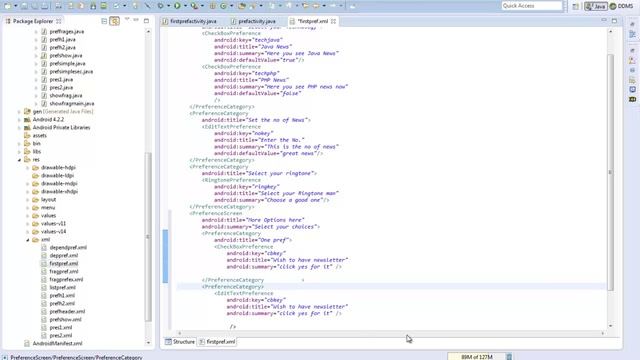Select the firstprefactivity.java editor tab
This screenshot has width=640, height=360.
(190, 21)
